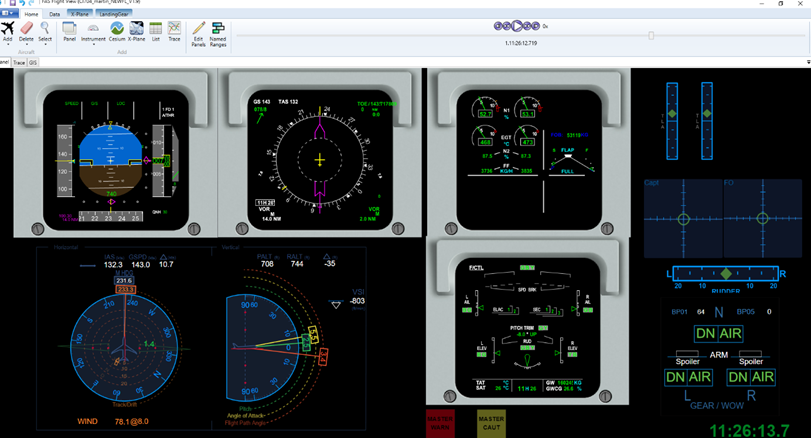Open the LandingGear ribbon tab
The image size is (811, 438).
pyautogui.click(x=114, y=14)
